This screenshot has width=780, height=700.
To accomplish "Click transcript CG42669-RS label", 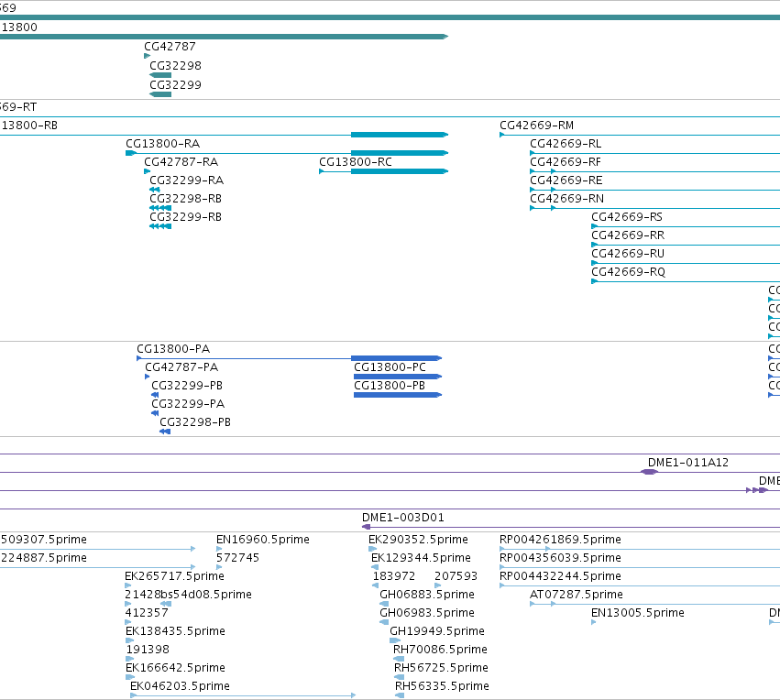I will pos(627,217).
